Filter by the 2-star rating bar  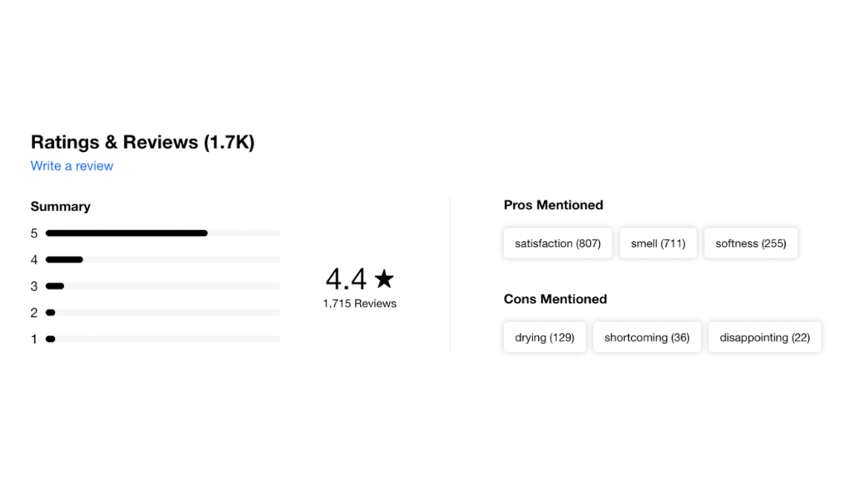click(163, 313)
